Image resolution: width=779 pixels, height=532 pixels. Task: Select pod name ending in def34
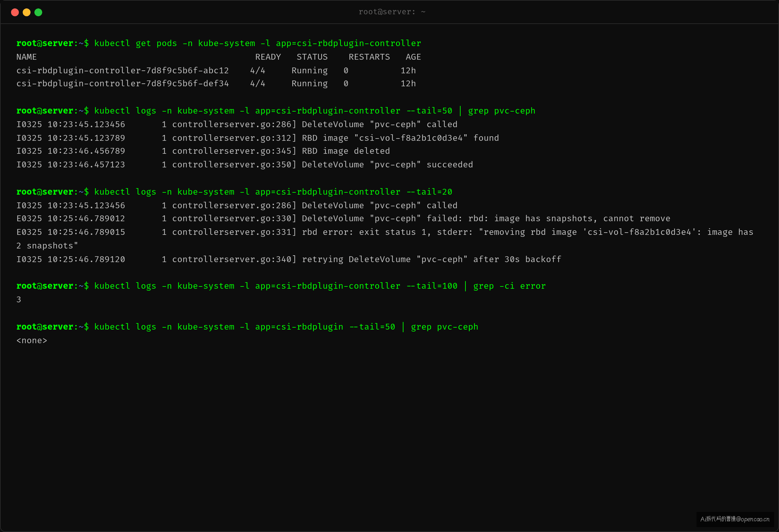click(x=123, y=84)
